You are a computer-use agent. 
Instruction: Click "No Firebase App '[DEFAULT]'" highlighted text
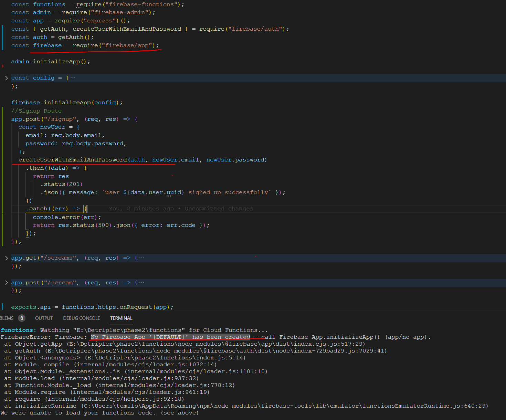click(x=170, y=337)
